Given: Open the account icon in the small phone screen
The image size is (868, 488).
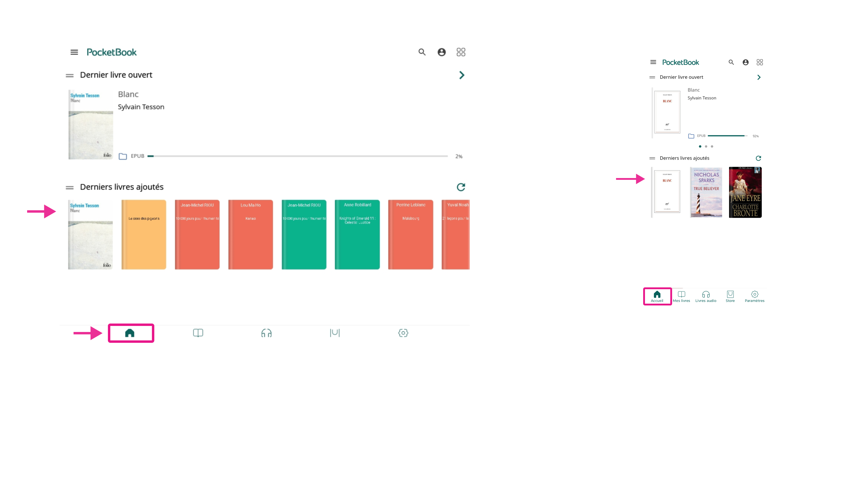Looking at the screenshot, I should (745, 62).
